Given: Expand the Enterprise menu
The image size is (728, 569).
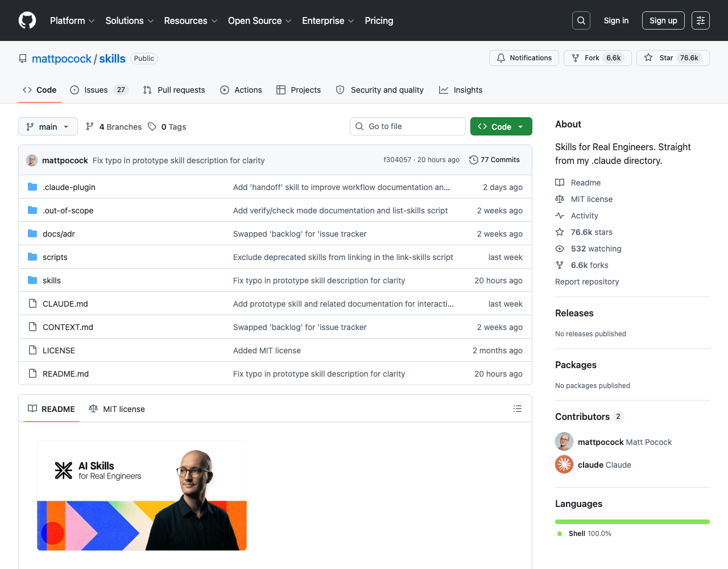Looking at the screenshot, I should (328, 20).
